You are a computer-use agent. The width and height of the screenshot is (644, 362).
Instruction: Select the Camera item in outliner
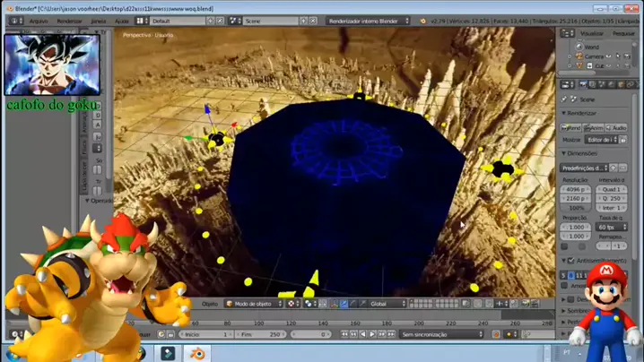coord(589,56)
